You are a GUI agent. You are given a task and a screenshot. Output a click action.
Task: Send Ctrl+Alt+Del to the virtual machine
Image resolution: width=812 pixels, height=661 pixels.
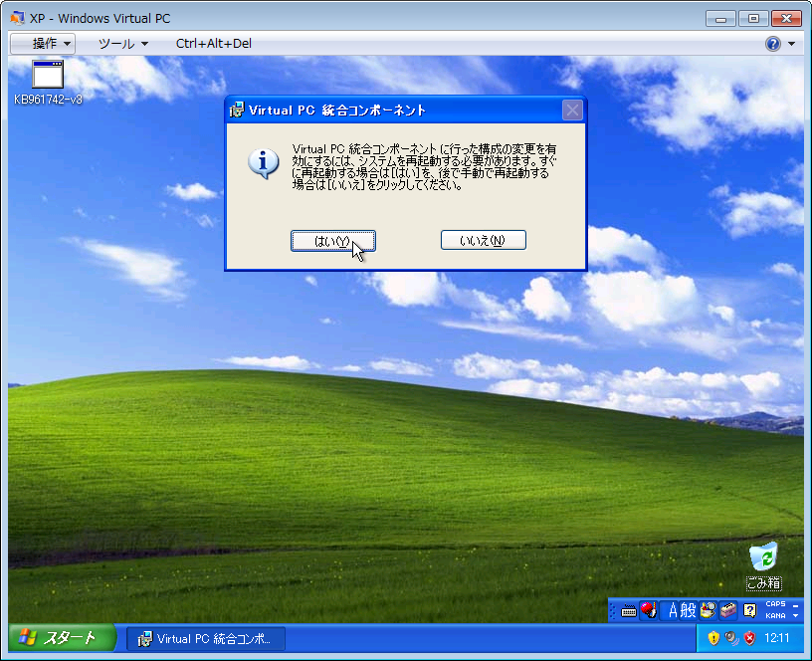214,44
